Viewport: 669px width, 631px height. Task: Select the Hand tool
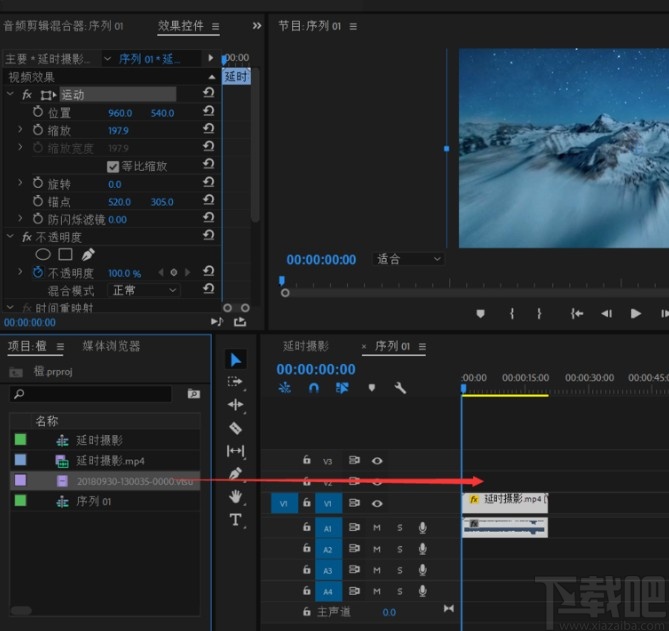click(x=236, y=496)
